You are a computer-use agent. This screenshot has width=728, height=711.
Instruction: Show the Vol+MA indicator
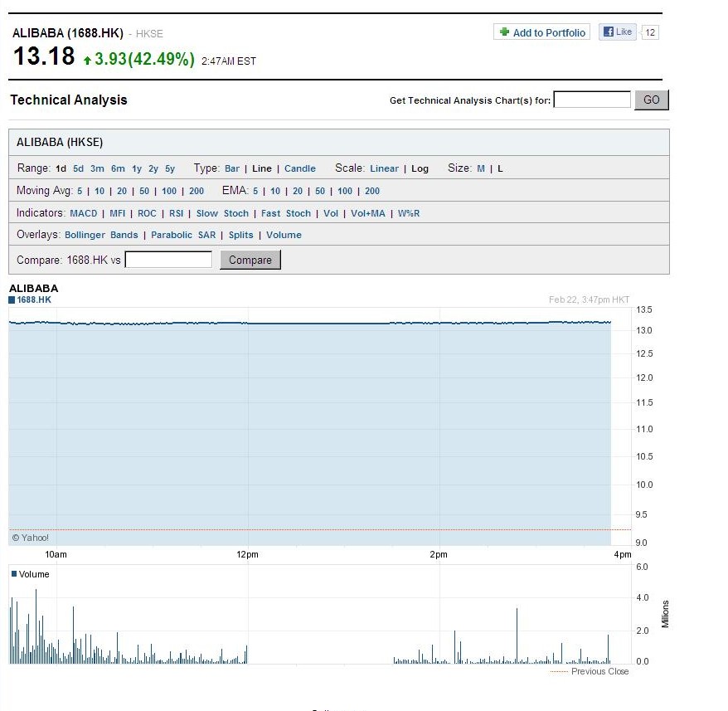(x=367, y=213)
